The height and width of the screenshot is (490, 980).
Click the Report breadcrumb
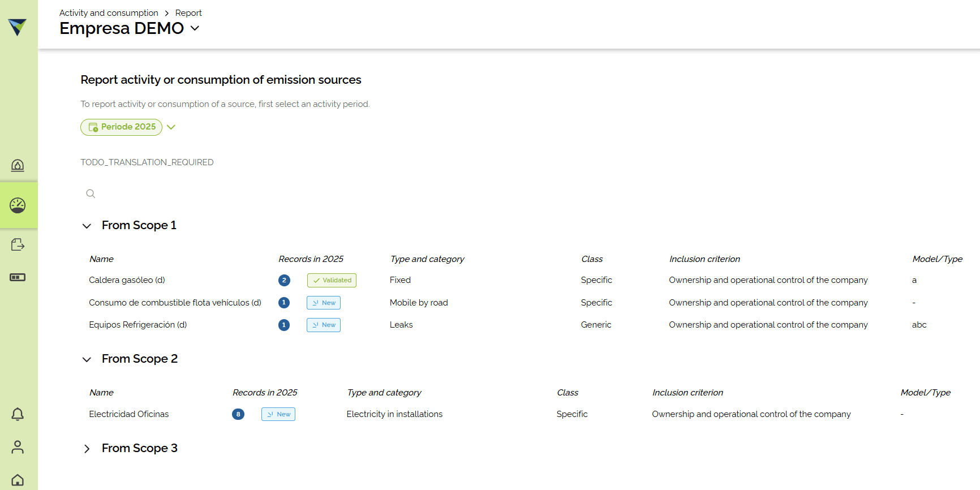click(188, 12)
